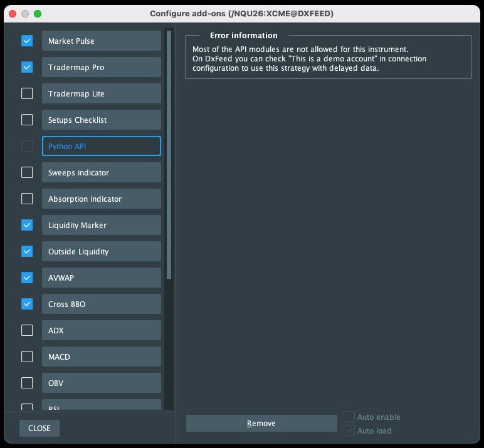Maximize the window with the green button
The image size is (484, 448).
pyautogui.click(x=38, y=14)
